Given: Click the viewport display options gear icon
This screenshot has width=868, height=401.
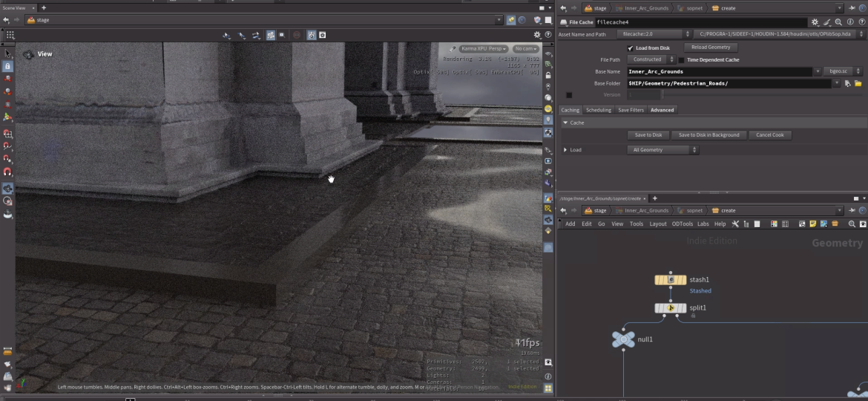Looking at the screenshot, I should pyautogui.click(x=537, y=35).
